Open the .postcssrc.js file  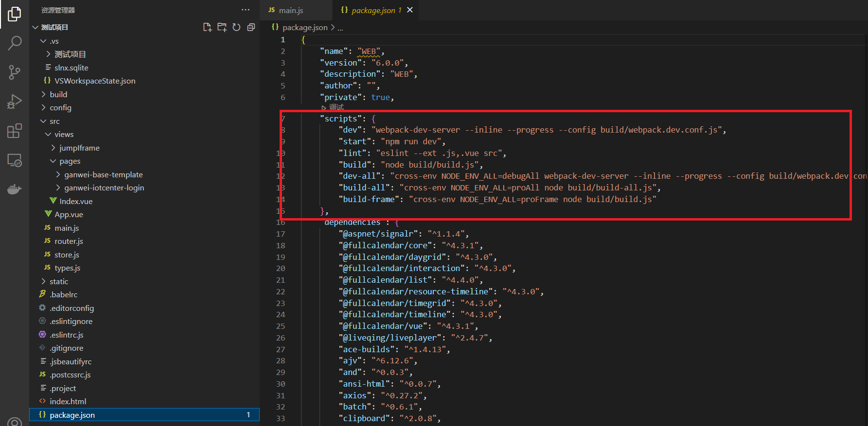(x=144, y=375)
